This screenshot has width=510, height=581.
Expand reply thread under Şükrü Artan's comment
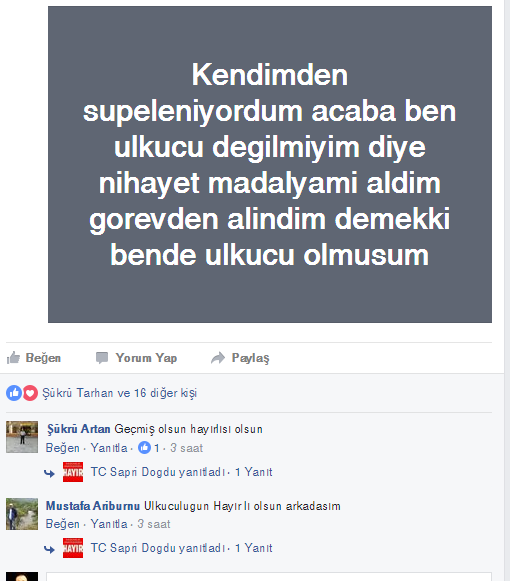(x=181, y=472)
